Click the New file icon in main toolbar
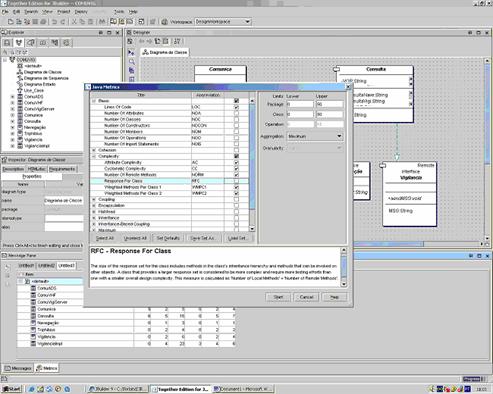The width and height of the screenshot is (493, 394). [10, 22]
